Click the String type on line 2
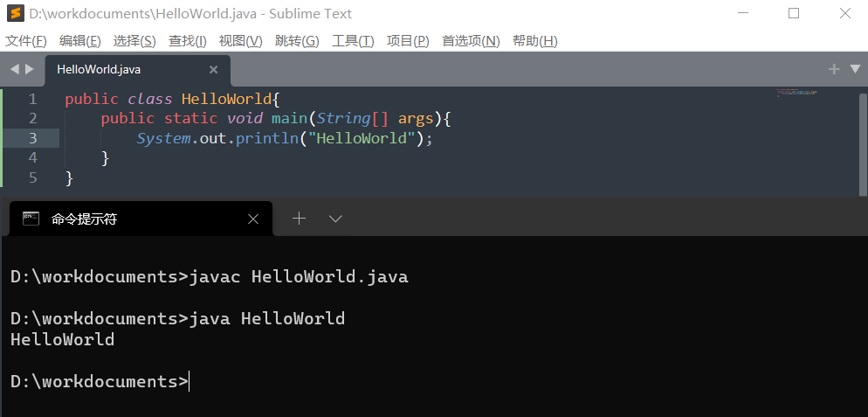Screen dimensions: 868x417 344,119
